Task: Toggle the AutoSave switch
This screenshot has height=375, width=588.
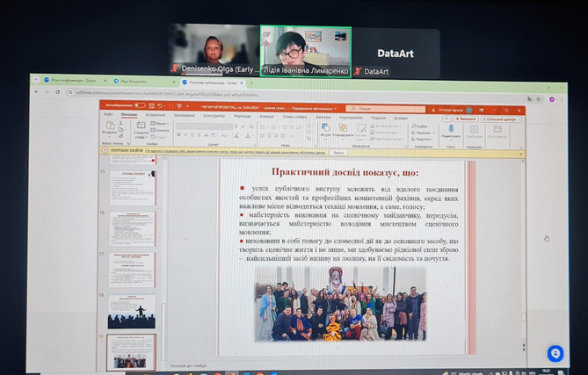Action: tap(140, 105)
